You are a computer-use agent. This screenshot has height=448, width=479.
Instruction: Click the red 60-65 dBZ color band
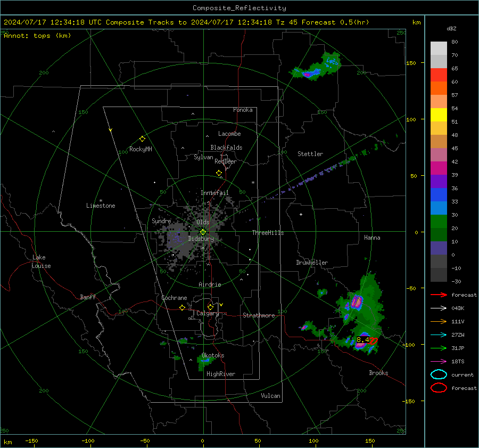pyautogui.click(x=439, y=75)
